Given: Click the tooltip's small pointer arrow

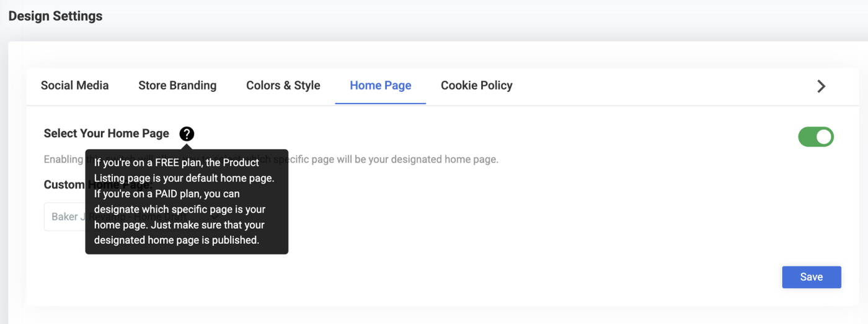Looking at the screenshot, I should pos(187,146).
